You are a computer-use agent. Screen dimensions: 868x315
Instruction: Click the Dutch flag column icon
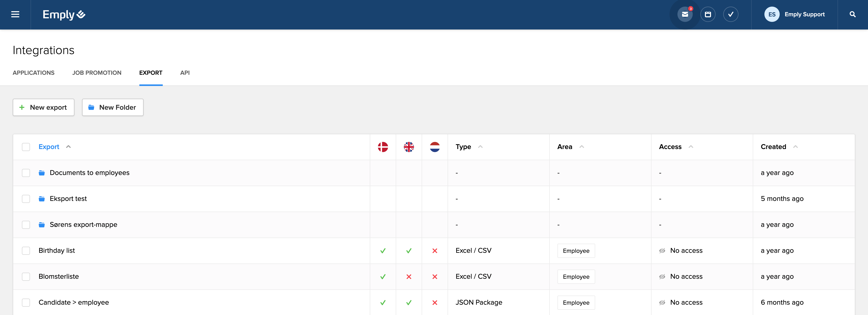435,147
